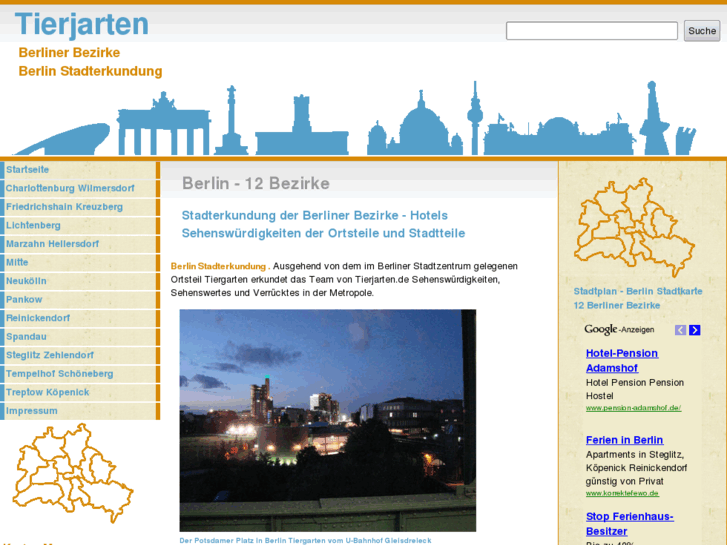Click the Stadterkundung der Berliner Bezirke heading

pos(323,224)
